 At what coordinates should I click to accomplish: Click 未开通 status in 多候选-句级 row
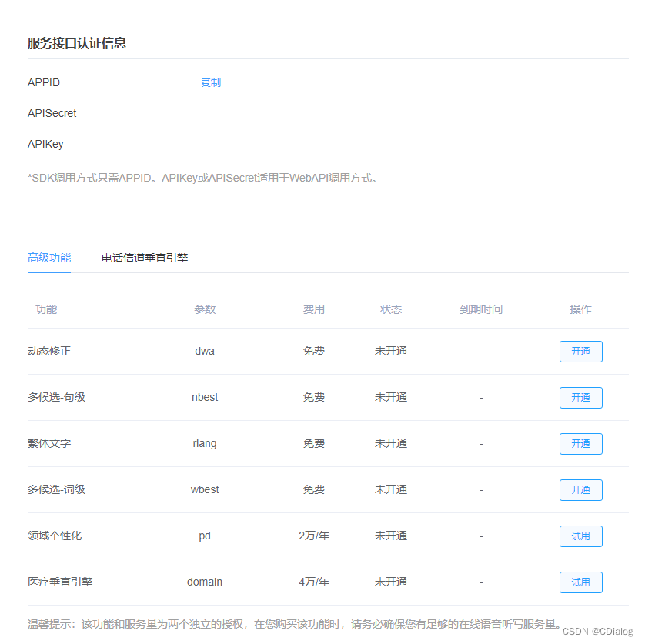(x=391, y=397)
